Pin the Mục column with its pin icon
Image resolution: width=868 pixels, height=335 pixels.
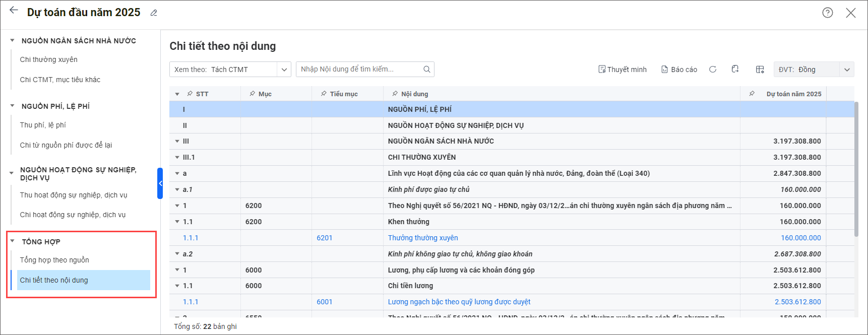click(x=252, y=94)
